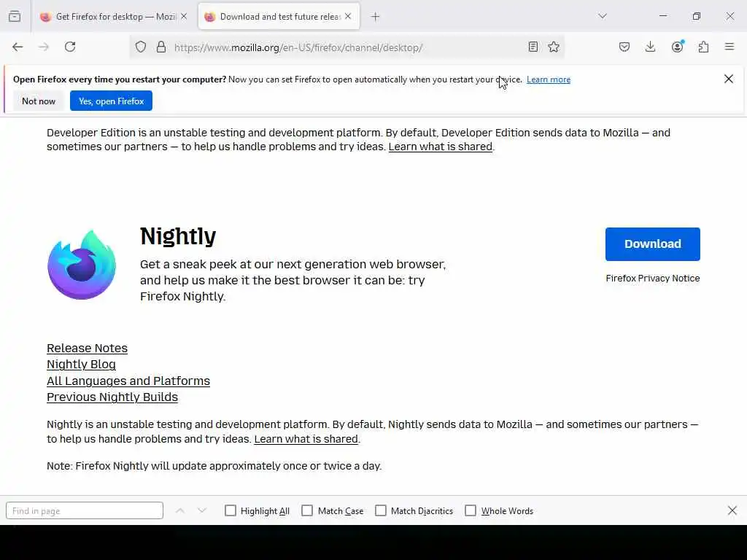Open the tracking protection shield panel
The width and height of the screenshot is (747, 560).
click(x=141, y=47)
